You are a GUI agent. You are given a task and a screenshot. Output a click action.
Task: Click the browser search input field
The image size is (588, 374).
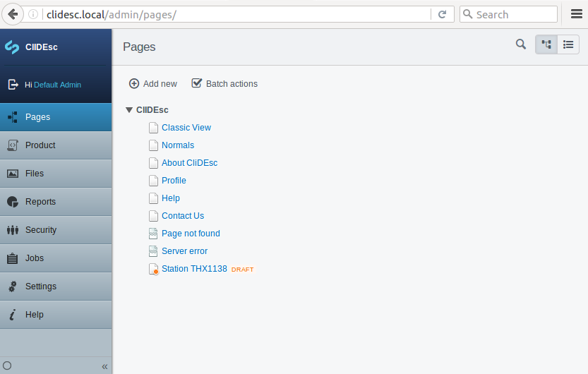pyautogui.click(x=511, y=14)
